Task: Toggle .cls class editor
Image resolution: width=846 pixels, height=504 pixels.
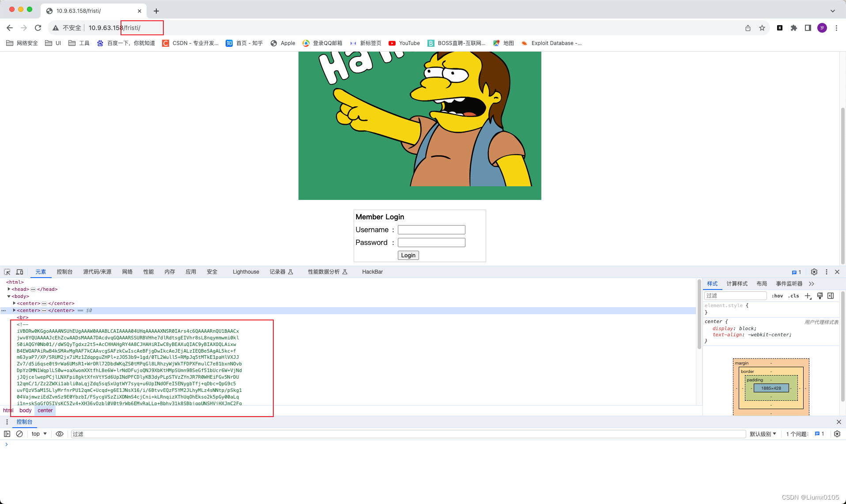Action: click(793, 296)
